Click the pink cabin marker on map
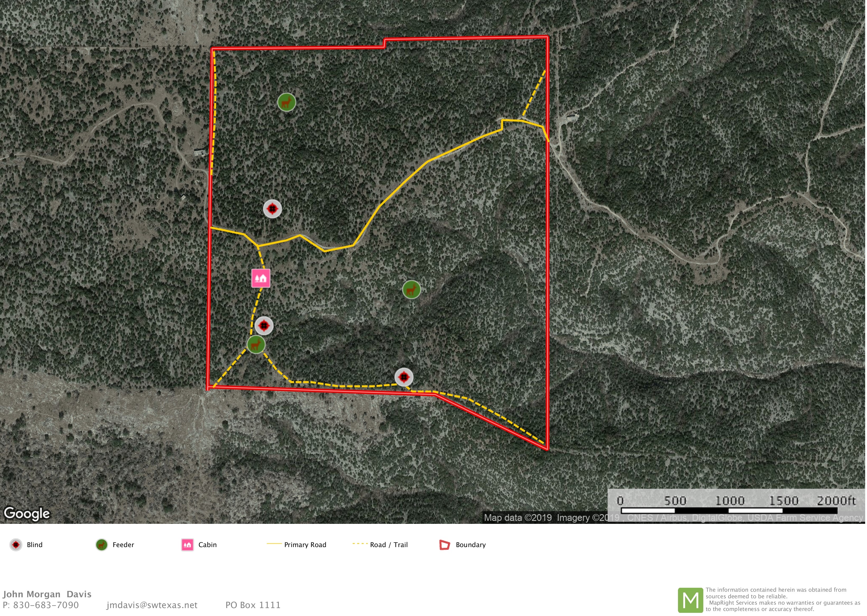Image resolution: width=867 pixels, height=616 pixels. (261, 278)
